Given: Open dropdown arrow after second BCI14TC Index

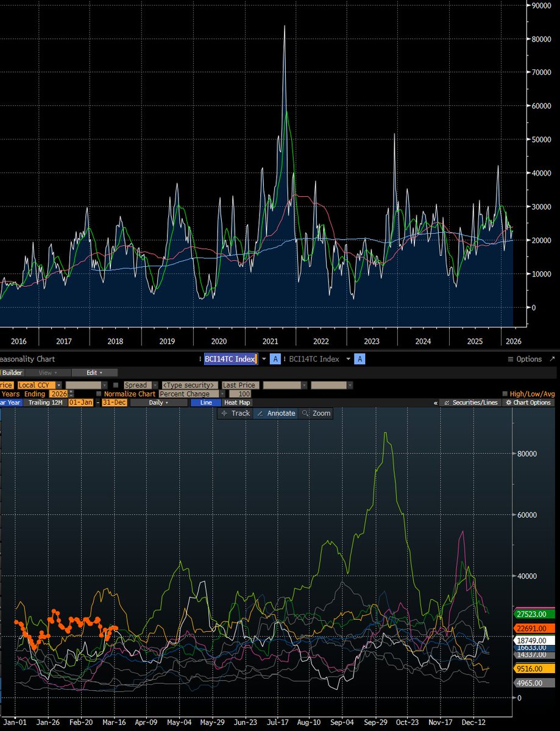Looking at the screenshot, I should coord(348,359).
